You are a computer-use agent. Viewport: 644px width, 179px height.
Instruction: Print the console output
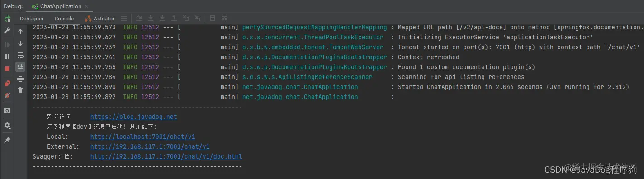(x=20, y=79)
